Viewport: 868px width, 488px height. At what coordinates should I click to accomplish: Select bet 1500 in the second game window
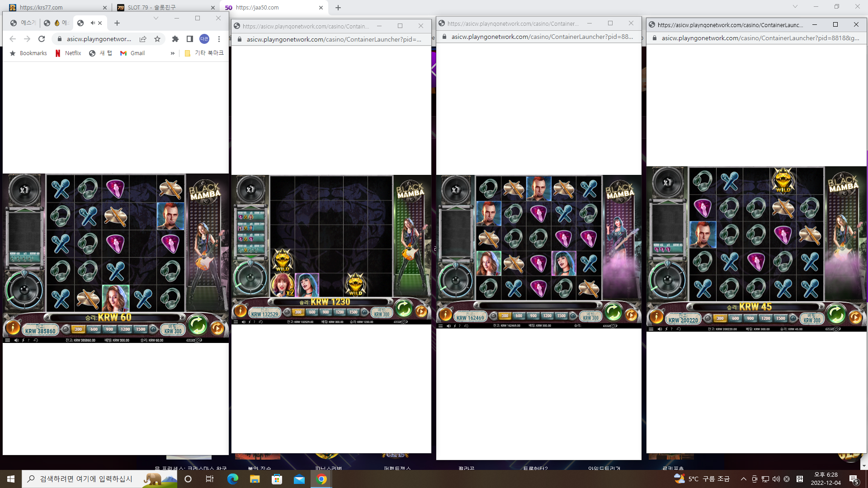click(354, 312)
